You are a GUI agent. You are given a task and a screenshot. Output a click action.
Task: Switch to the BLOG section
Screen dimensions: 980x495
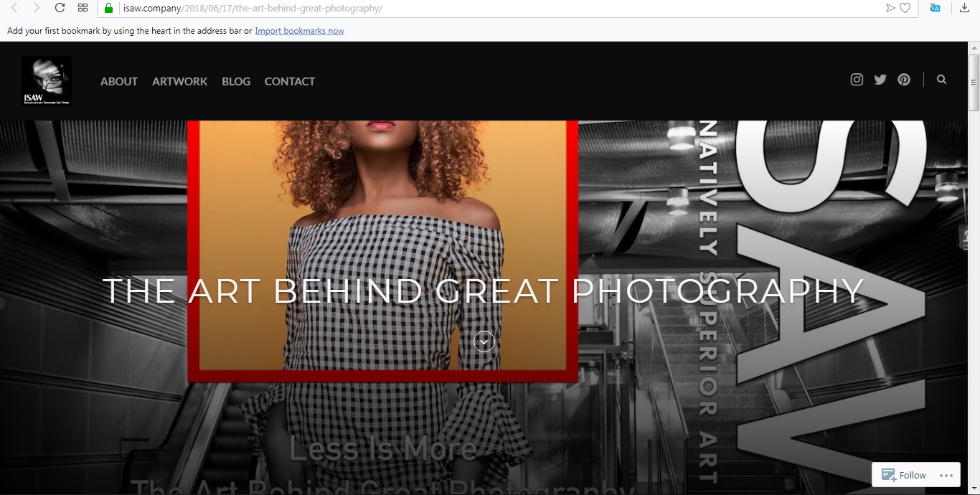point(236,81)
